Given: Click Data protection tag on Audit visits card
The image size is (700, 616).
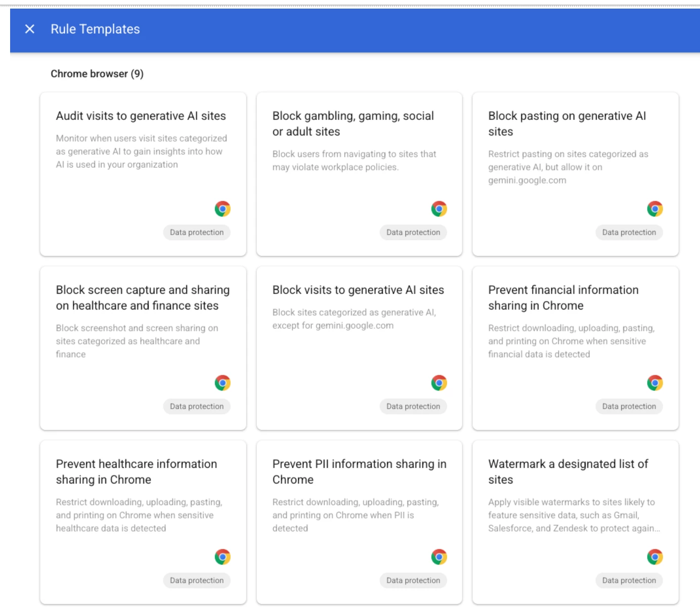Looking at the screenshot, I should (x=197, y=232).
